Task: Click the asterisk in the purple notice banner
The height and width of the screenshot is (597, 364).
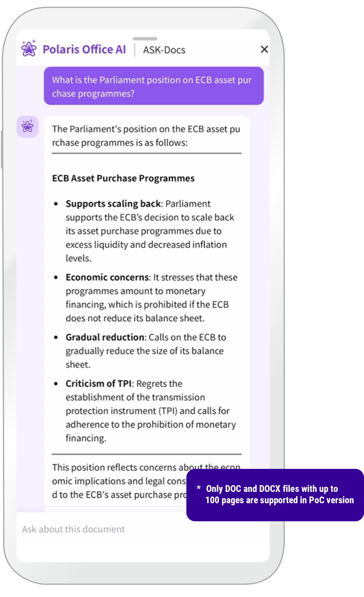Action: pyautogui.click(x=199, y=488)
